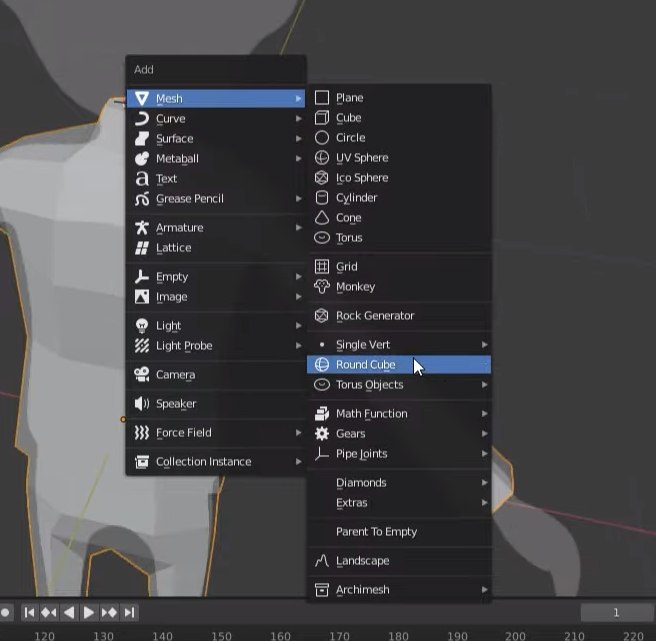The width and height of the screenshot is (656, 641).
Task: Click the Empty axes icon
Action: [x=142, y=277]
